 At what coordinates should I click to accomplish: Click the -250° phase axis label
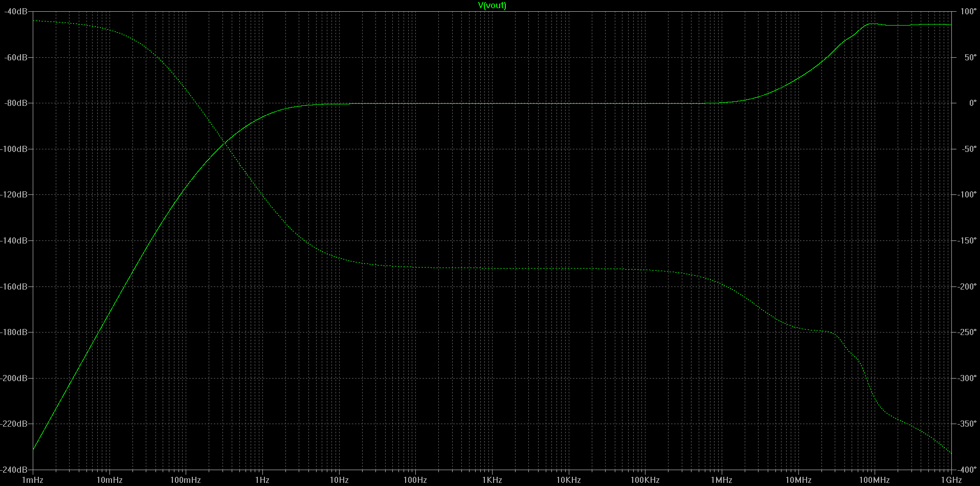tap(967, 332)
